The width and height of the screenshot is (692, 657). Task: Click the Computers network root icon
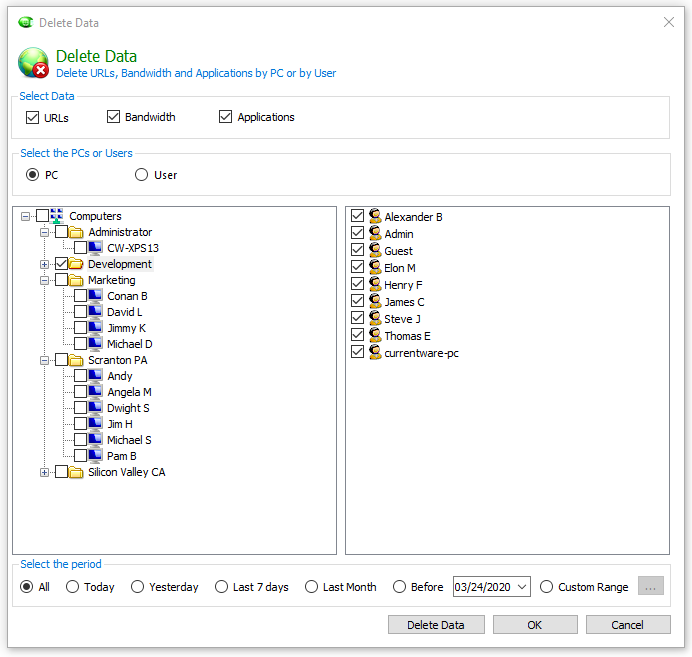point(57,216)
